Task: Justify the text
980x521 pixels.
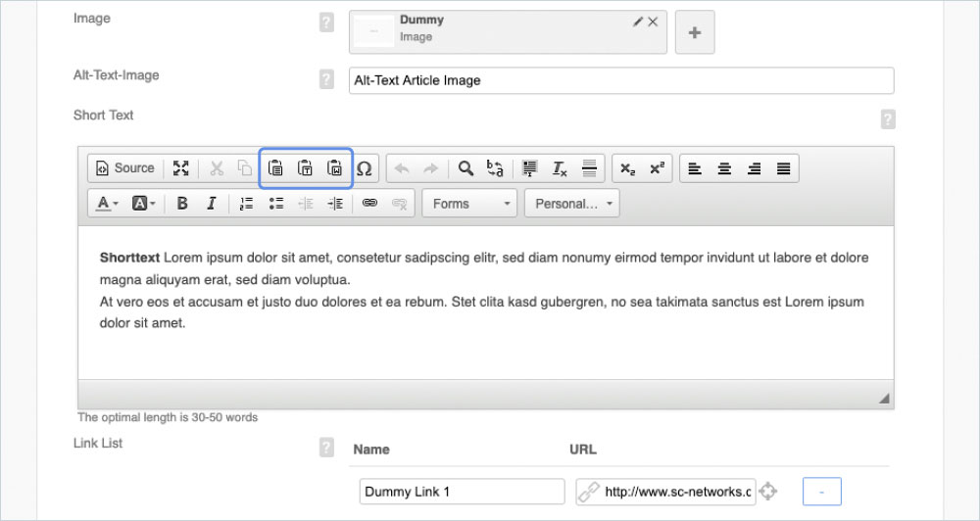Action: (784, 168)
